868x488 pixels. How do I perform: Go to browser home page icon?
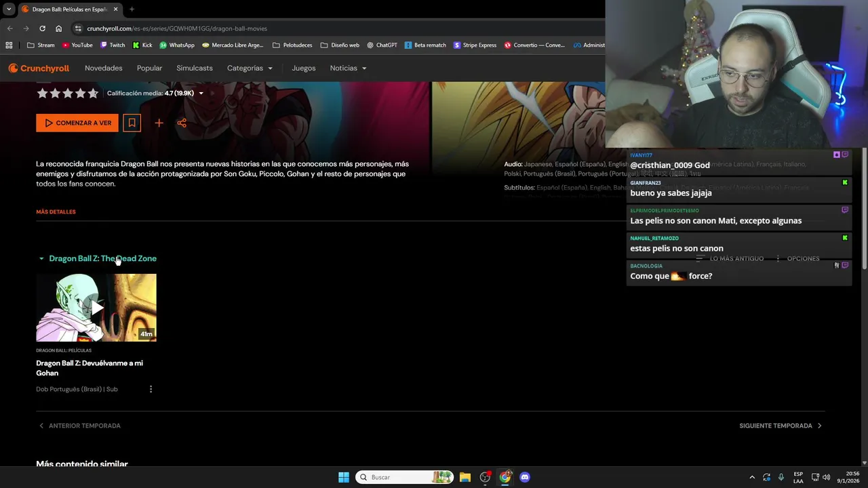pos(58,28)
